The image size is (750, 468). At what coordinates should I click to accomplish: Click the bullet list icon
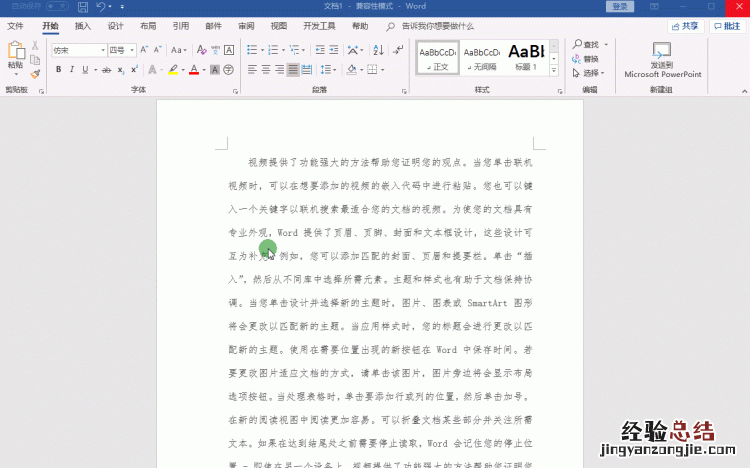pyautogui.click(x=251, y=50)
